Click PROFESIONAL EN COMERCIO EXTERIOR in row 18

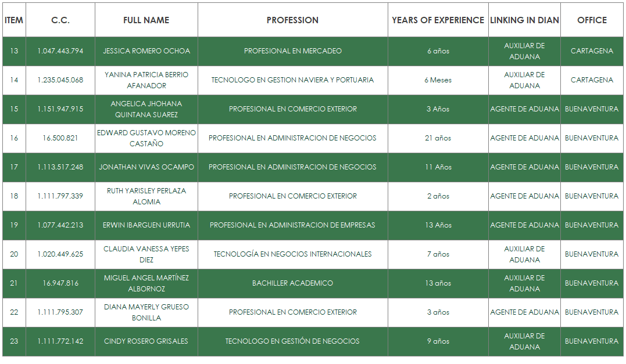coord(292,196)
